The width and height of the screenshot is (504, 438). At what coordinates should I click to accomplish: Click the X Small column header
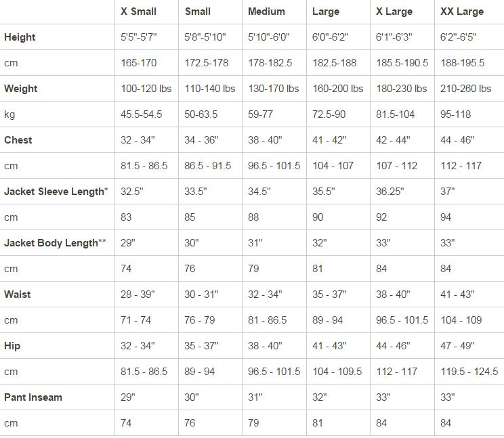pyautogui.click(x=139, y=12)
